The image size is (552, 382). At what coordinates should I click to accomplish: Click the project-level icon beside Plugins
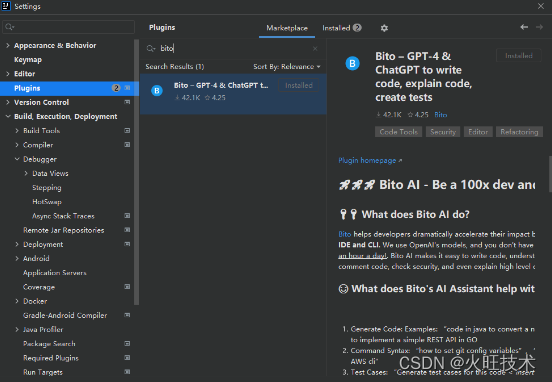(x=127, y=88)
